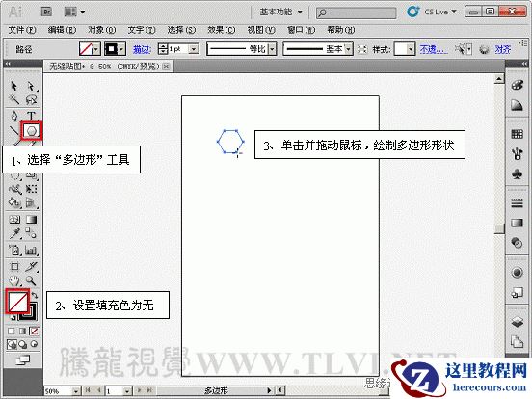This screenshot has height=399, width=532.
Task: Click the 不透明度 opacity link
Action: 434,50
